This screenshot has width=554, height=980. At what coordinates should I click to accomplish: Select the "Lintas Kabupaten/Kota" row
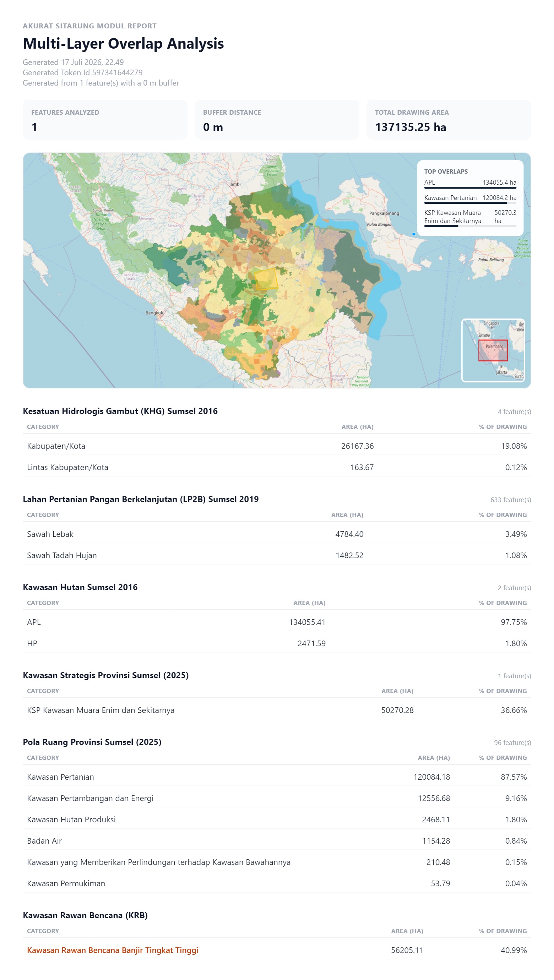click(277, 467)
